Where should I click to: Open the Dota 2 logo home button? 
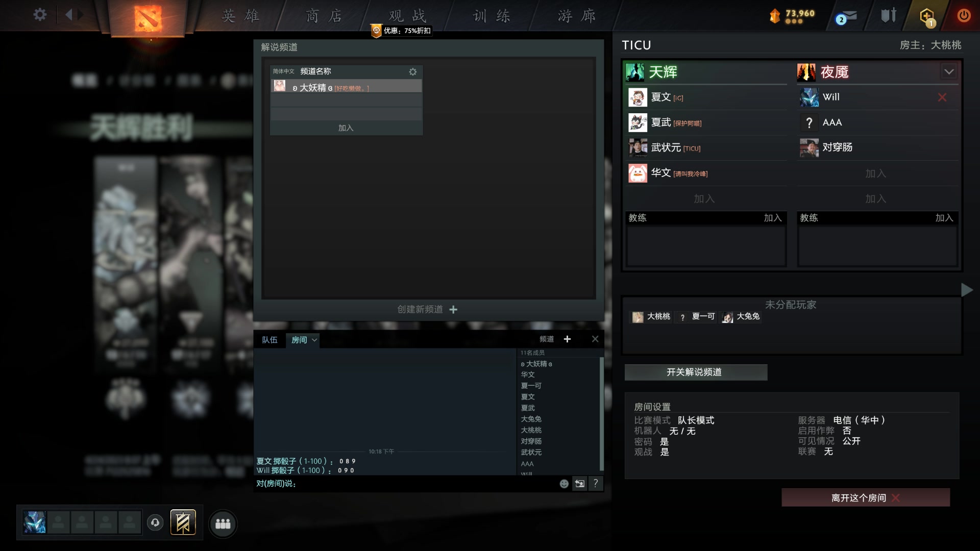coord(148,18)
